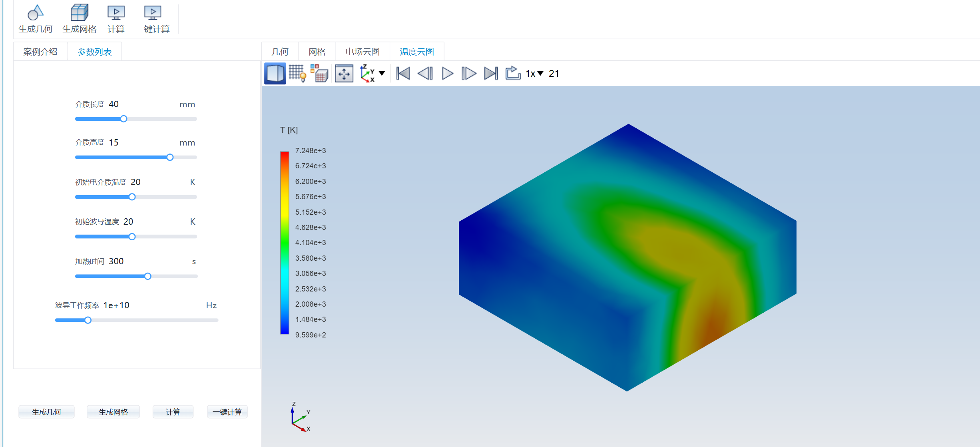980x447 pixels.
Task: Click the colored legend cube icon
Action: (319, 74)
